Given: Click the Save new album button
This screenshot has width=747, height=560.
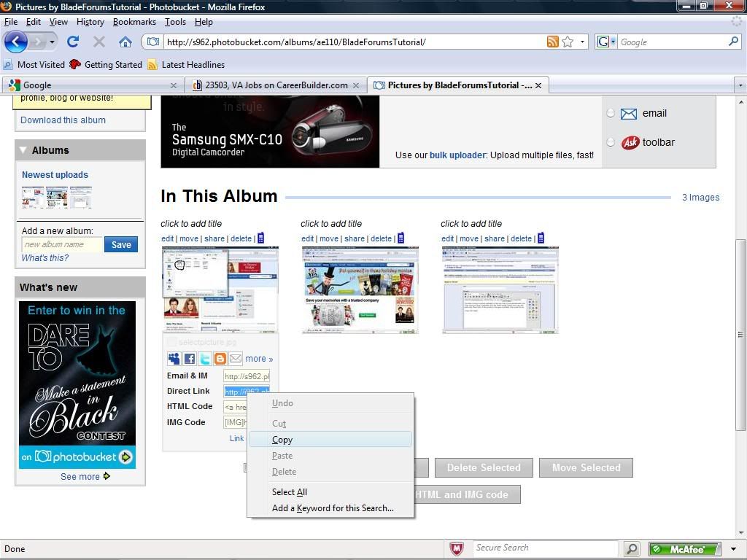Looking at the screenshot, I should coord(121,244).
